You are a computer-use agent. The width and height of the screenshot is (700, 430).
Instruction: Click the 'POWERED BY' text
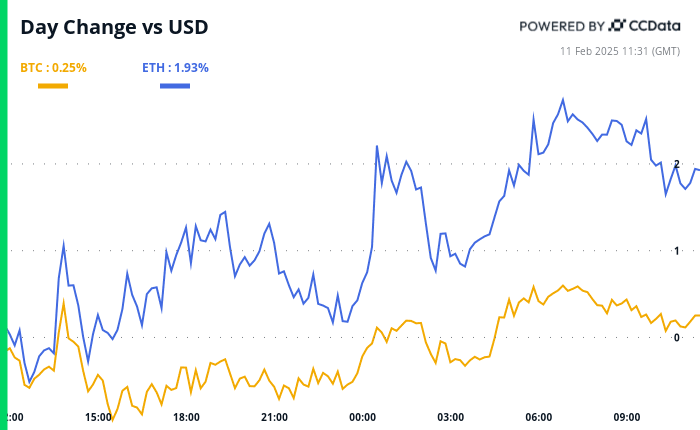pos(561,26)
